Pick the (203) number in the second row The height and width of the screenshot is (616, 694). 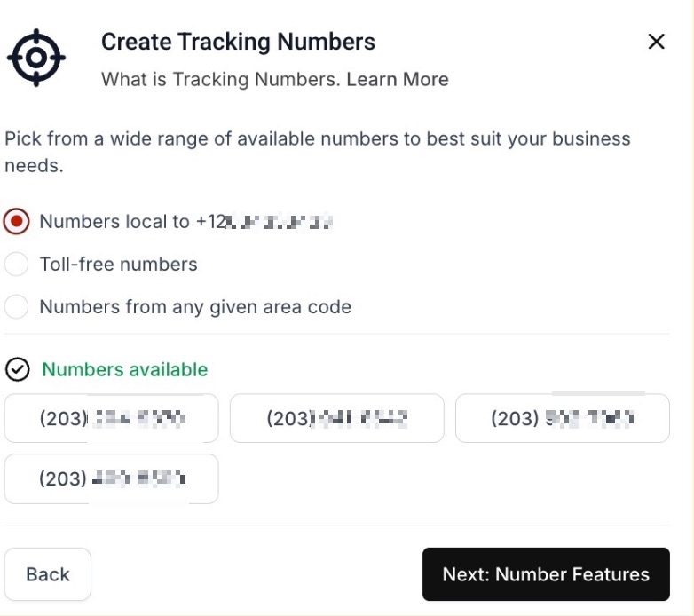click(x=111, y=478)
